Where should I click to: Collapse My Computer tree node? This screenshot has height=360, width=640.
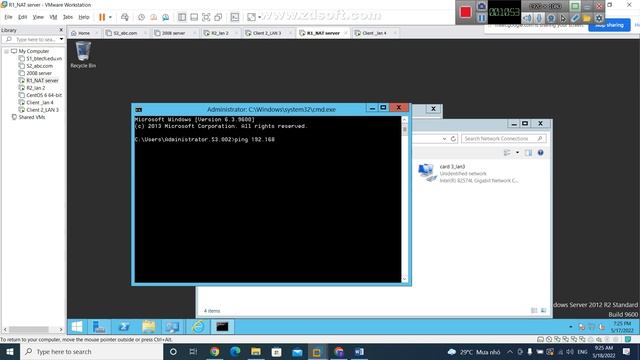6,51
